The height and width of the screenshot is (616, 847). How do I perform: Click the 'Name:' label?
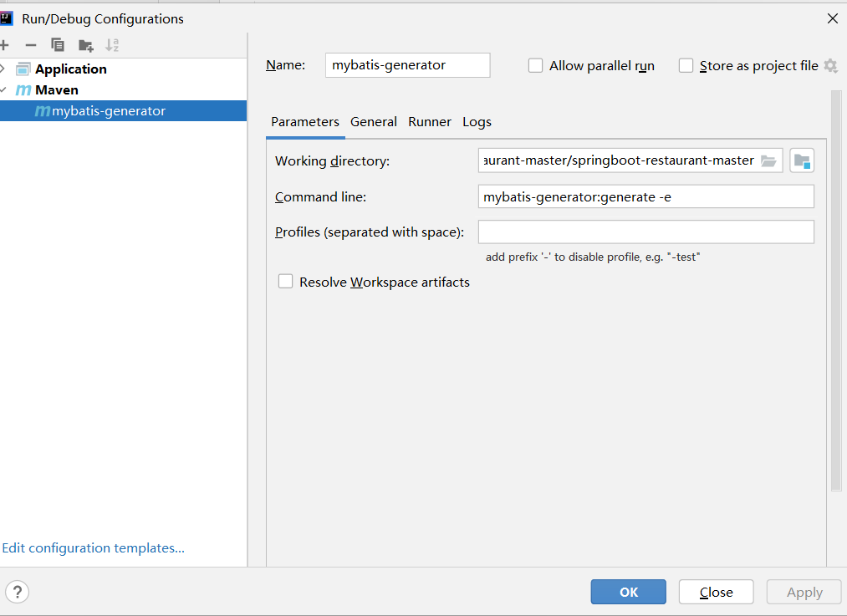pyautogui.click(x=285, y=65)
